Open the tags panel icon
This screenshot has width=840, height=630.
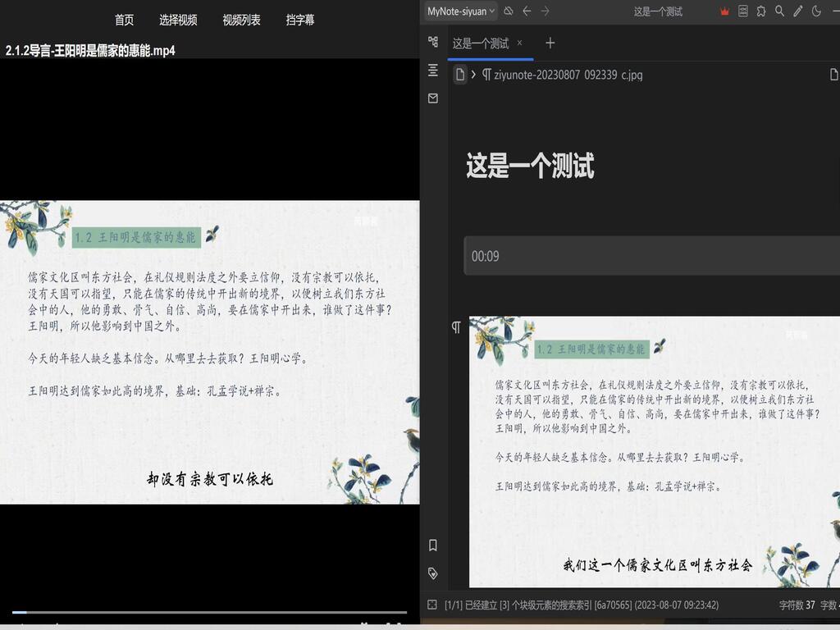pos(433,573)
